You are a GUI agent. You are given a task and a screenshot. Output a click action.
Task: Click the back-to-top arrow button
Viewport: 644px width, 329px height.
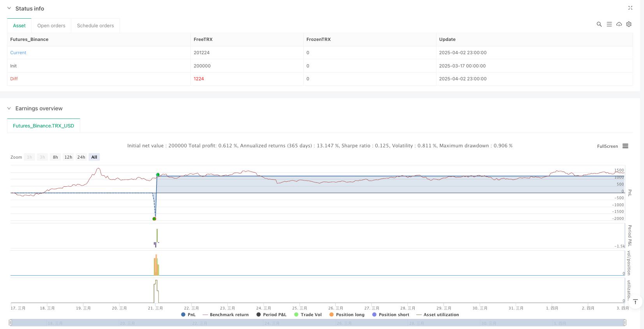635,302
